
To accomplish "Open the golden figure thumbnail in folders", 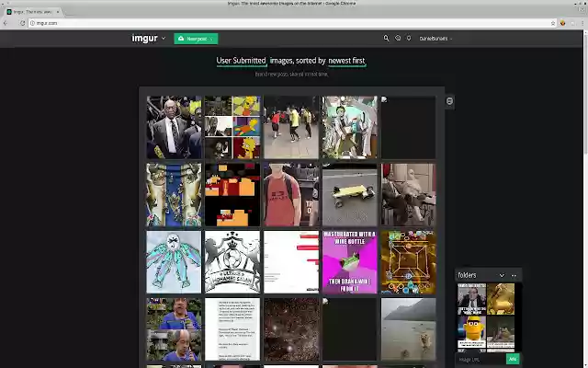I will click(501, 299).
